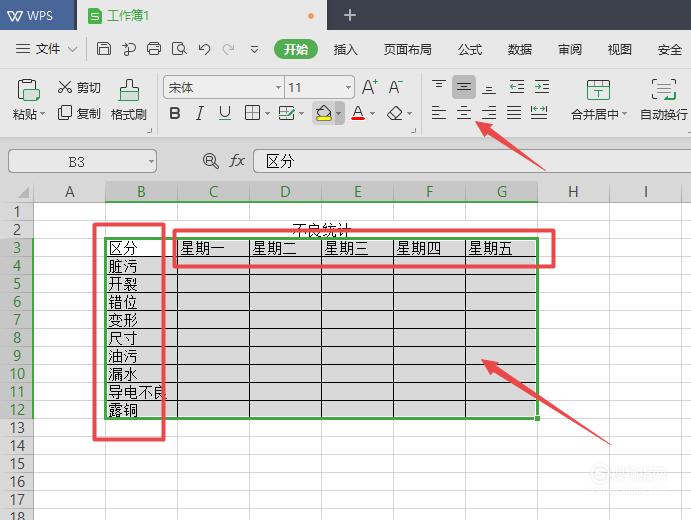Click the borders grid icon
The width and height of the screenshot is (691, 520).
point(253,113)
